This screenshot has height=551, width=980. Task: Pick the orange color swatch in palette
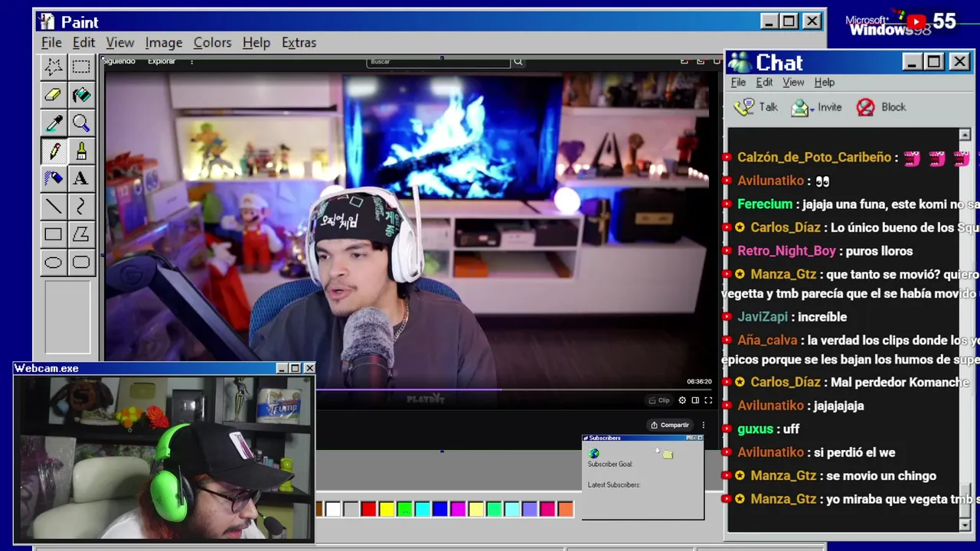click(565, 509)
